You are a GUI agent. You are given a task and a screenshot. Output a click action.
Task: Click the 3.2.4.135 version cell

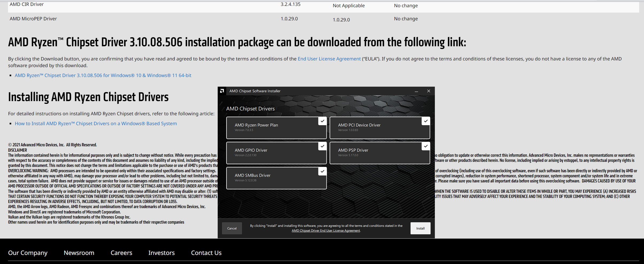point(291,4)
